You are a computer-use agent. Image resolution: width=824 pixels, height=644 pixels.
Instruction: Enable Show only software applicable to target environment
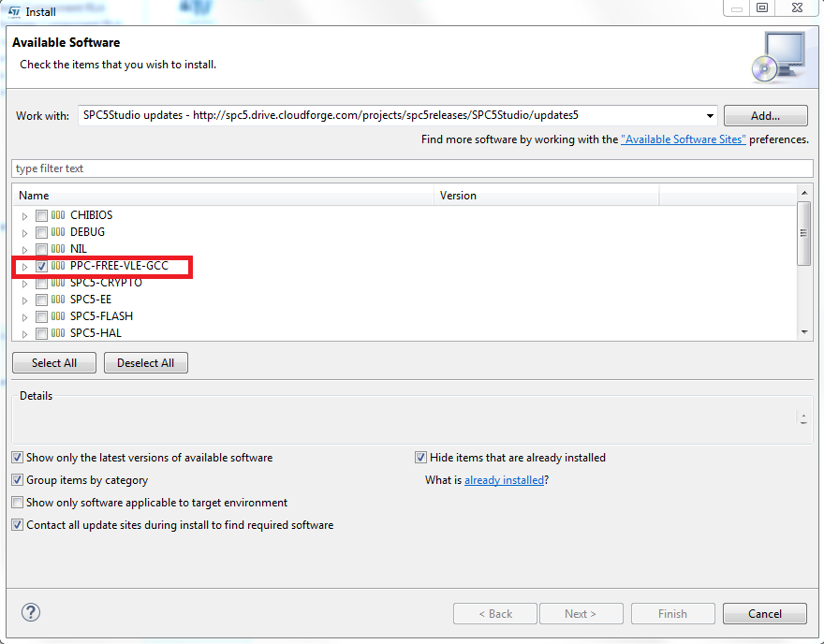click(18, 503)
